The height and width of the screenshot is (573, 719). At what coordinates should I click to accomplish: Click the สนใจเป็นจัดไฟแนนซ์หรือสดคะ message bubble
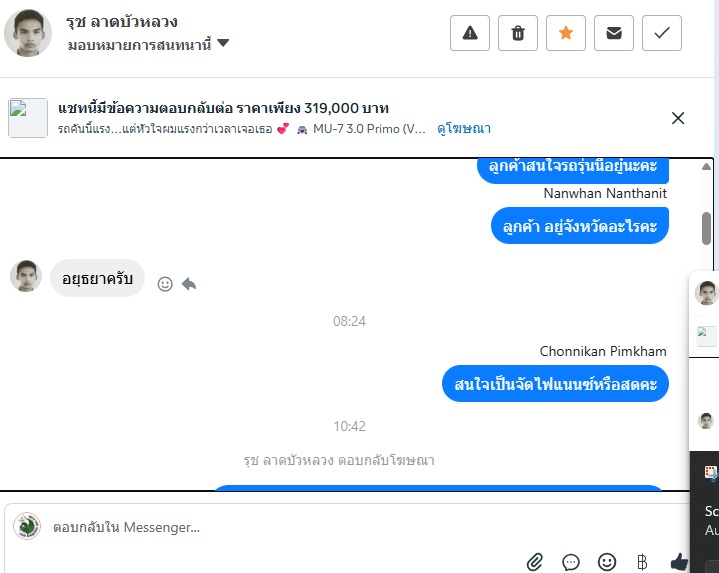(x=555, y=384)
